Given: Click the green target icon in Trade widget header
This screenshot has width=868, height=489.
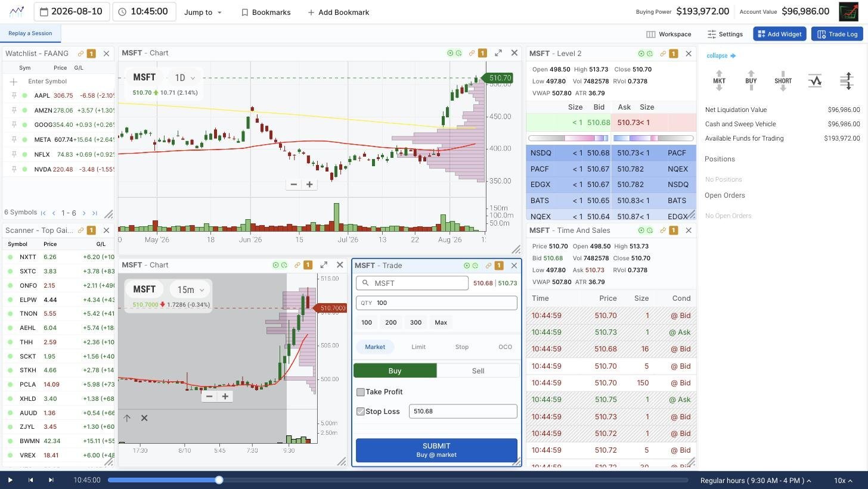Looking at the screenshot, I should (467, 266).
